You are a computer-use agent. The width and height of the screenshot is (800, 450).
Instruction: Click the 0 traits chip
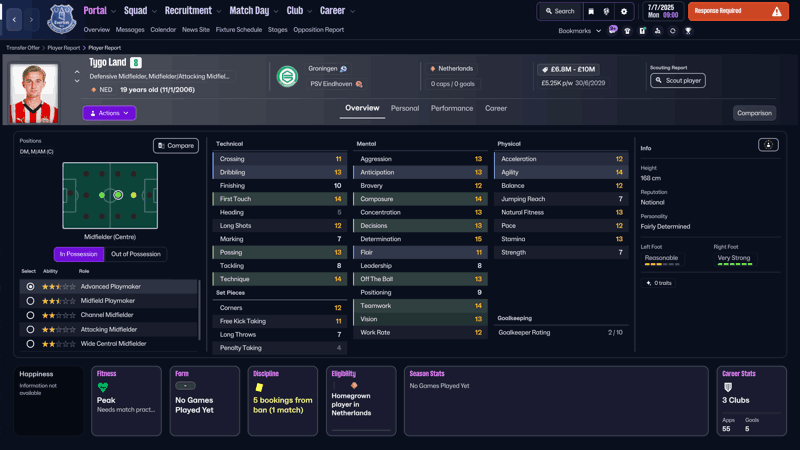(659, 283)
